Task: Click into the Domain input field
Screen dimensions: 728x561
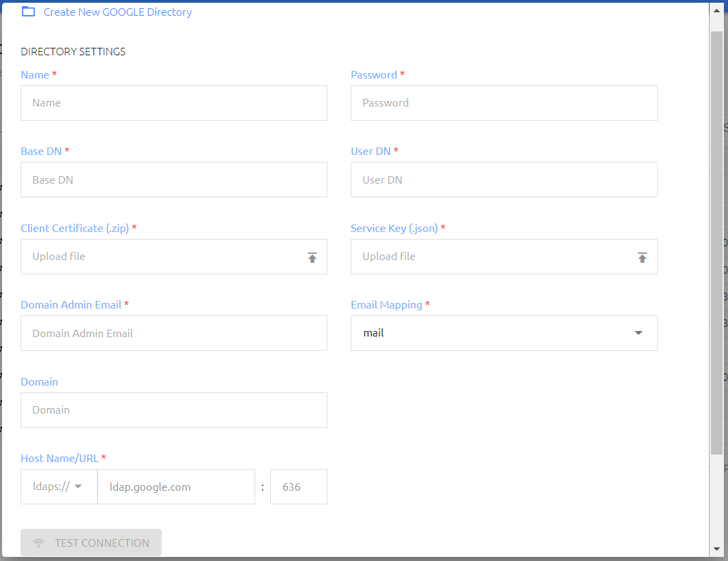Action: pyautogui.click(x=174, y=410)
